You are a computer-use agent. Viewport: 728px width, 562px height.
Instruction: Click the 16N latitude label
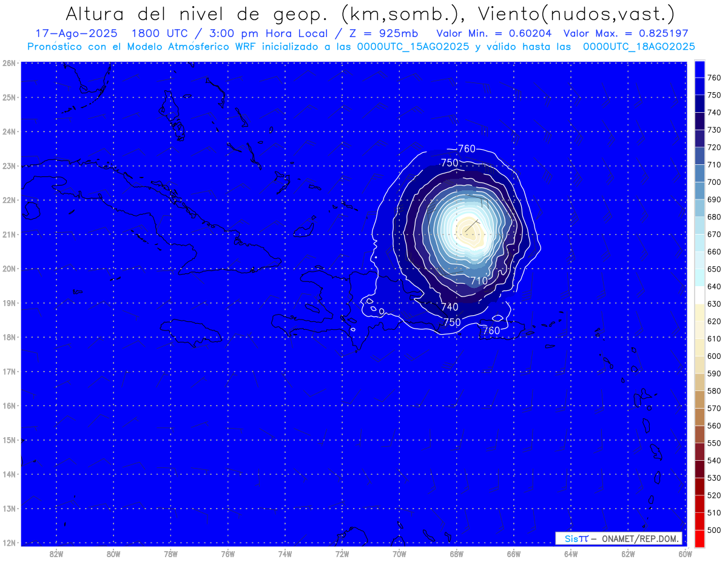point(8,406)
